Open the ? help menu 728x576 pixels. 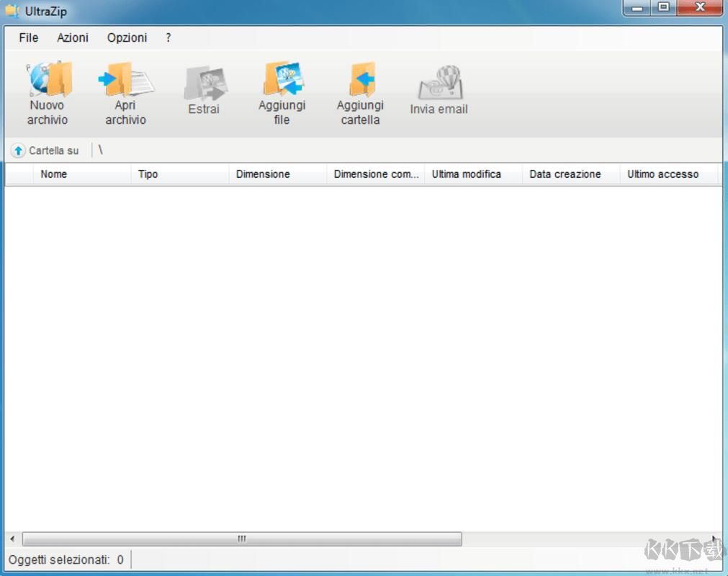pos(168,37)
